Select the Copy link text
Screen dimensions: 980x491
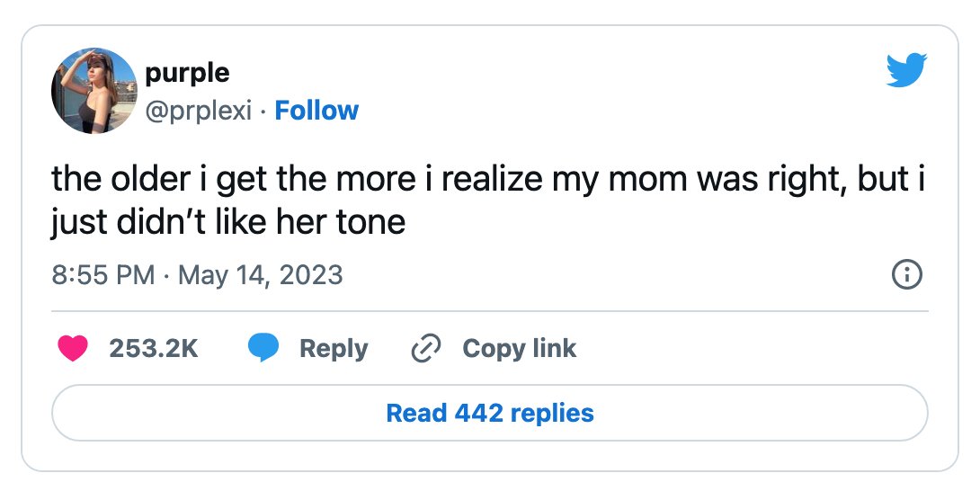pos(519,348)
